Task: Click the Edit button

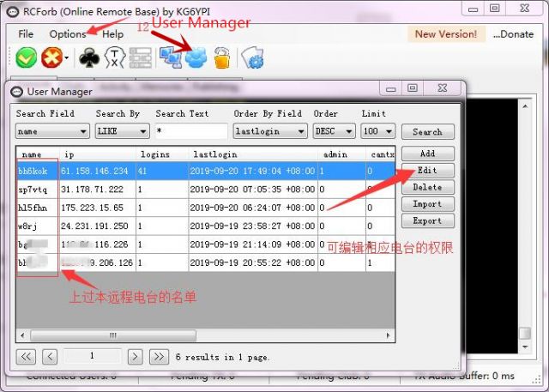Action: click(428, 171)
